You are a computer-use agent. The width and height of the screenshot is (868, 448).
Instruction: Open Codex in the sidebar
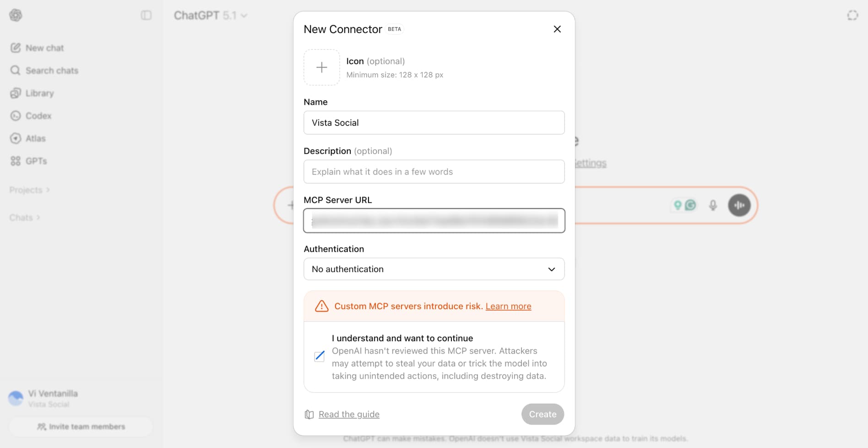pyautogui.click(x=38, y=116)
